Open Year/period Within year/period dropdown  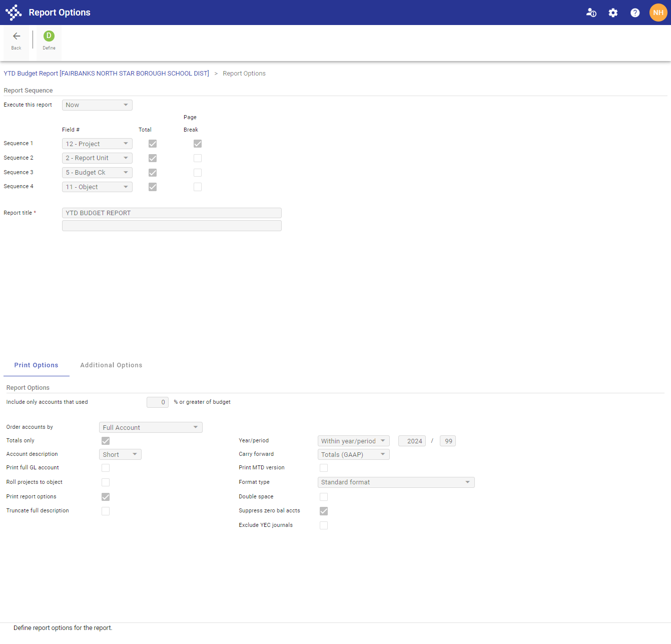pyautogui.click(x=353, y=441)
